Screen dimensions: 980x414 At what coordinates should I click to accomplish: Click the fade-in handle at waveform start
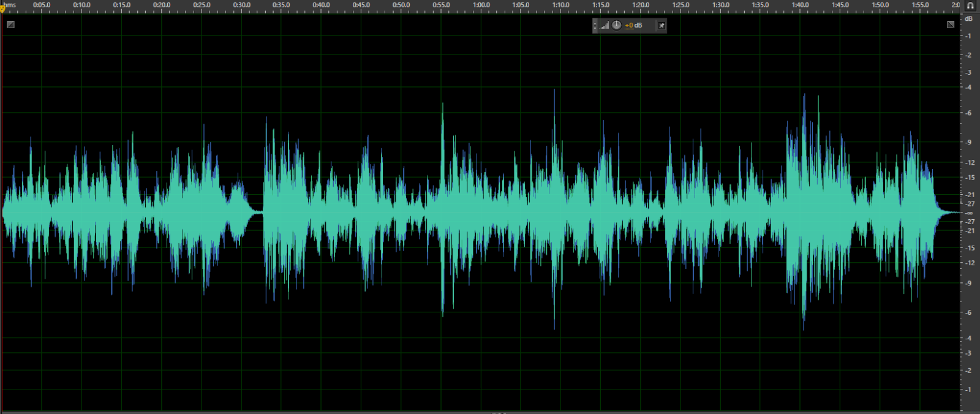click(10, 24)
